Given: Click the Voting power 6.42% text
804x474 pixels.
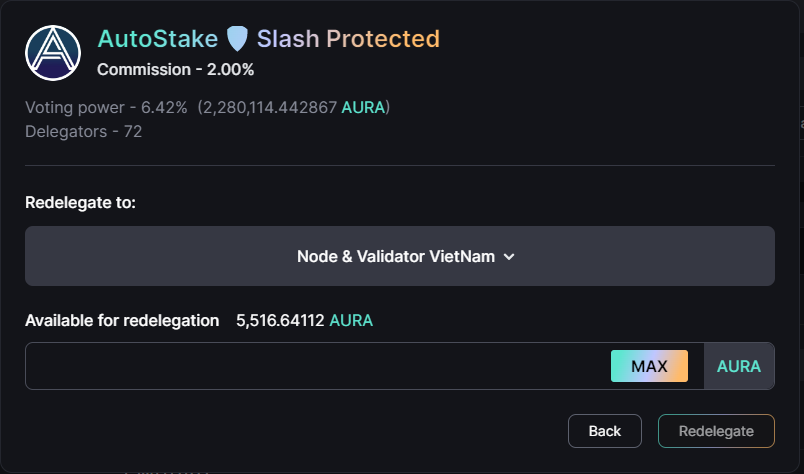Looking at the screenshot, I should (x=106, y=107).
